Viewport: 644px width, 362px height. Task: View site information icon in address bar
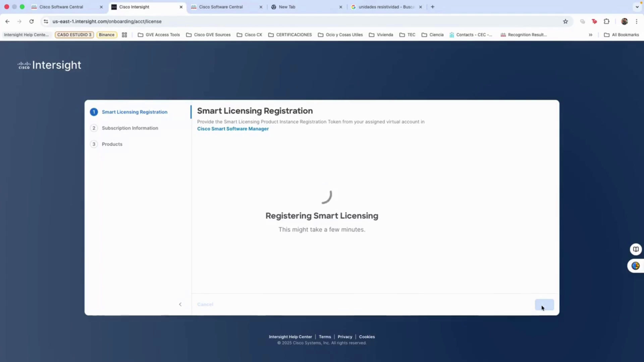pos(46,21)
